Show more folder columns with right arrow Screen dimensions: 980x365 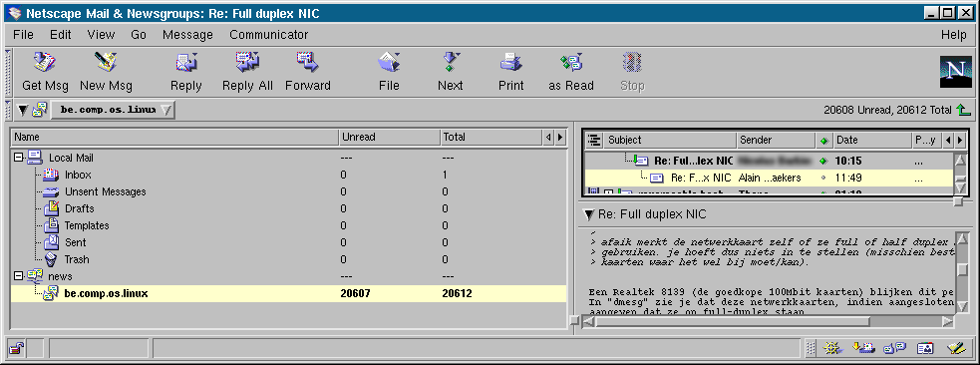pyautogui.click(x=560, y=137)
